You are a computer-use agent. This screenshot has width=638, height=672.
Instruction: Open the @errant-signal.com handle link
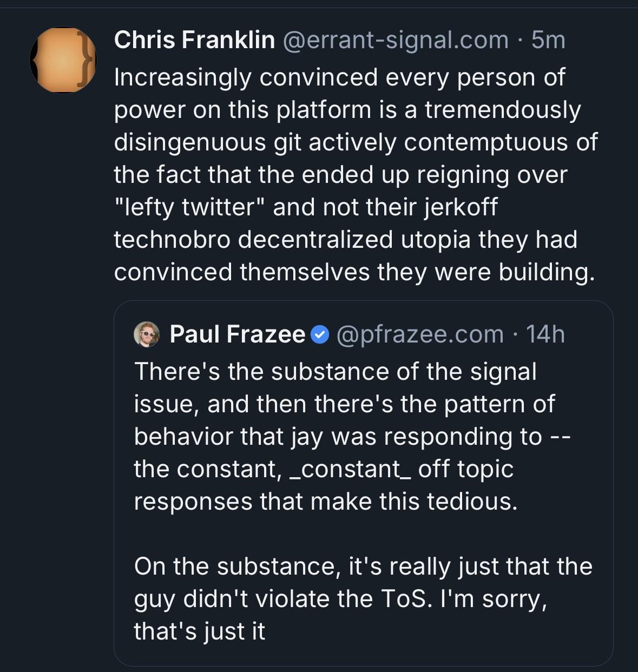(x=396, y=40)
